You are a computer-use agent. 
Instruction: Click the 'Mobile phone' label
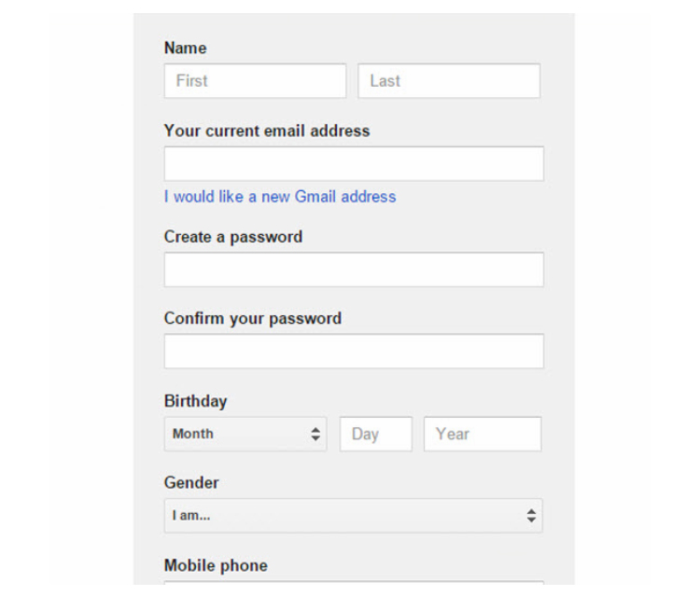point(216,566)
